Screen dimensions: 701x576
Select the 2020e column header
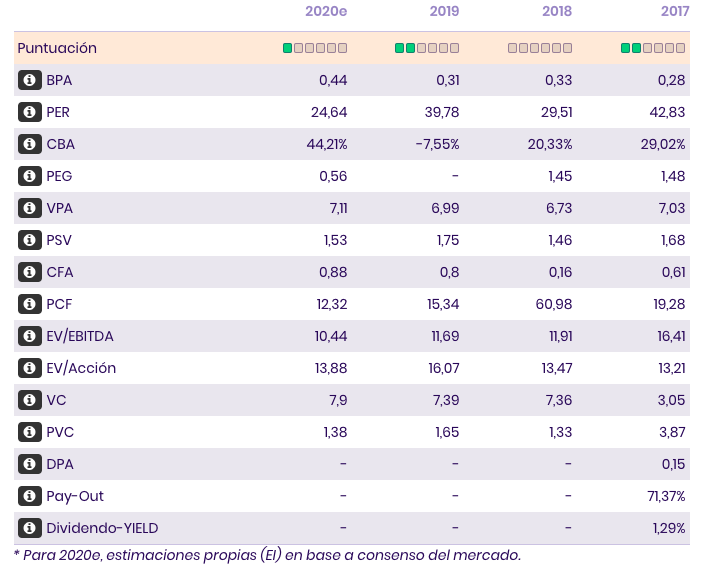coord(326,11)
